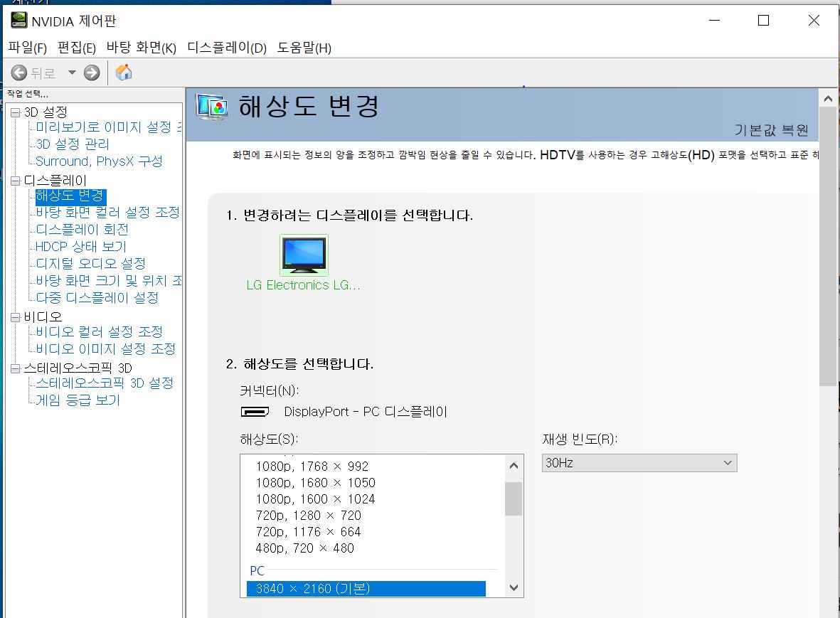This screenshot has height=618, width=840.
Task: Open the 도움말(H) menu
Action: tap(304, 48)
